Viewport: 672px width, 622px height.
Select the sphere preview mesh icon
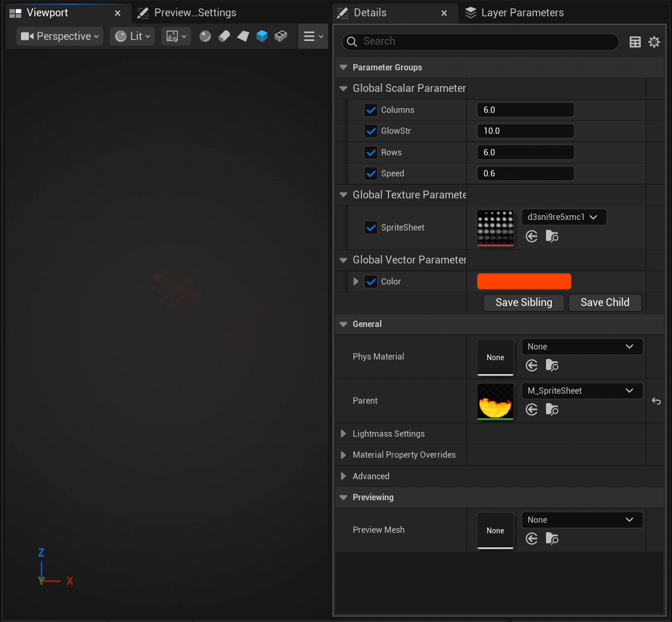coord(205,36)
